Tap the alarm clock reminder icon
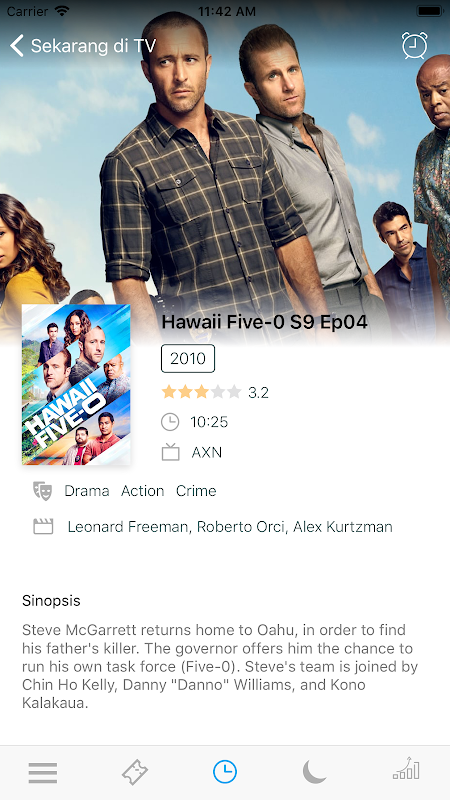Viewport: 450px width, 800px height. [414, 45]
